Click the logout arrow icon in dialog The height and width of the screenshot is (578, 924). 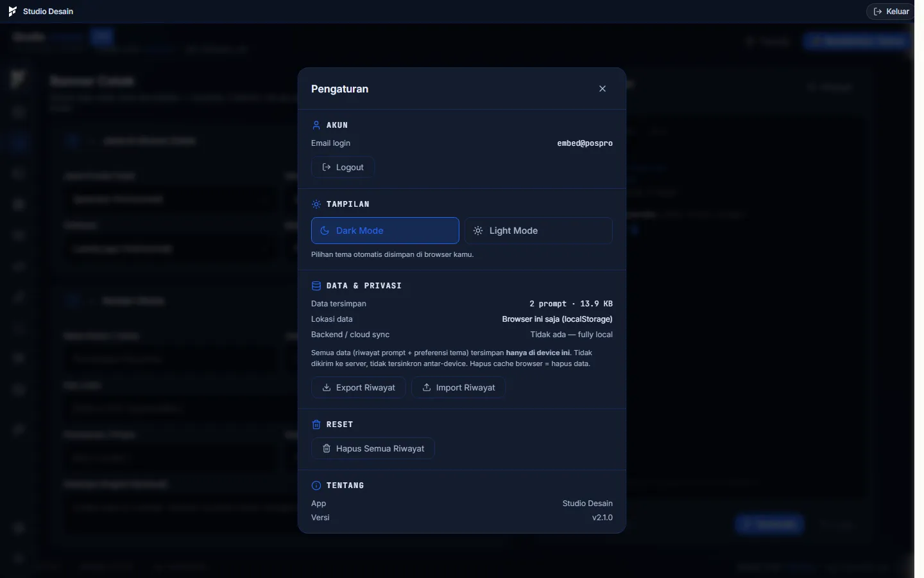click(327, 167)
